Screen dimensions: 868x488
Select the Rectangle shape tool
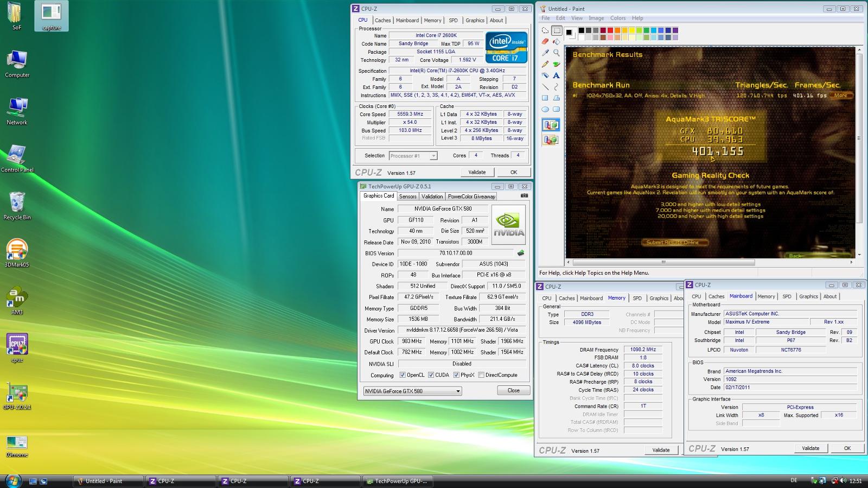545,98
